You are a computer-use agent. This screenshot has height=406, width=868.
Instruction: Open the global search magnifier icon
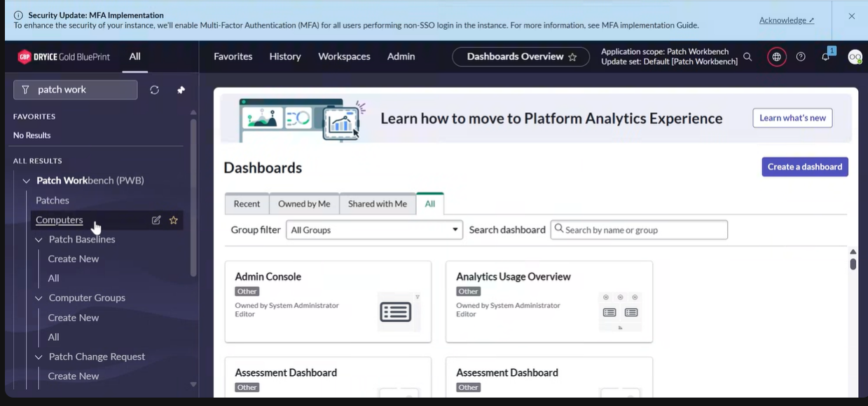748,57
